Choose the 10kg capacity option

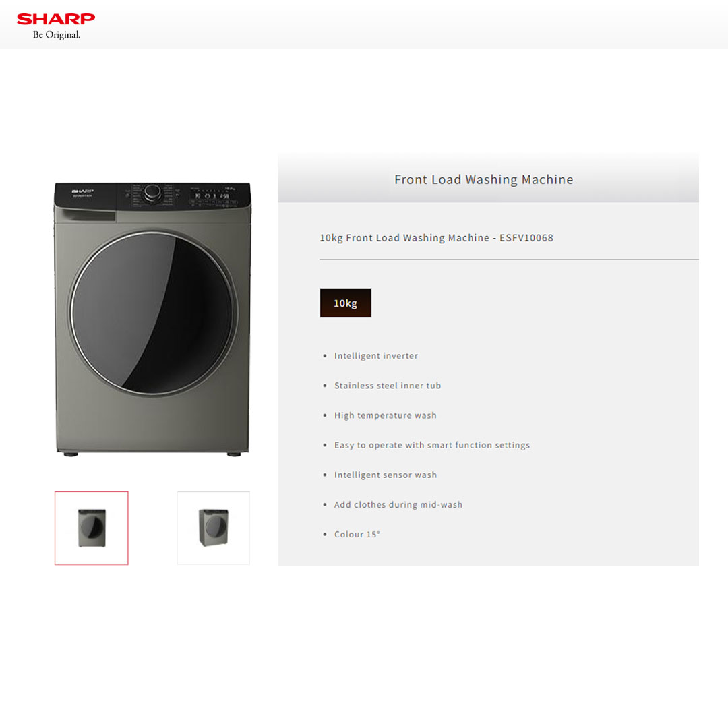tap(345, 303)
